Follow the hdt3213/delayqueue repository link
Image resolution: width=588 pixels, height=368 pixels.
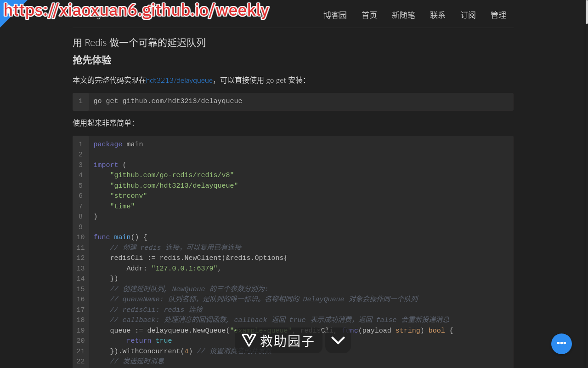[179, 80]
